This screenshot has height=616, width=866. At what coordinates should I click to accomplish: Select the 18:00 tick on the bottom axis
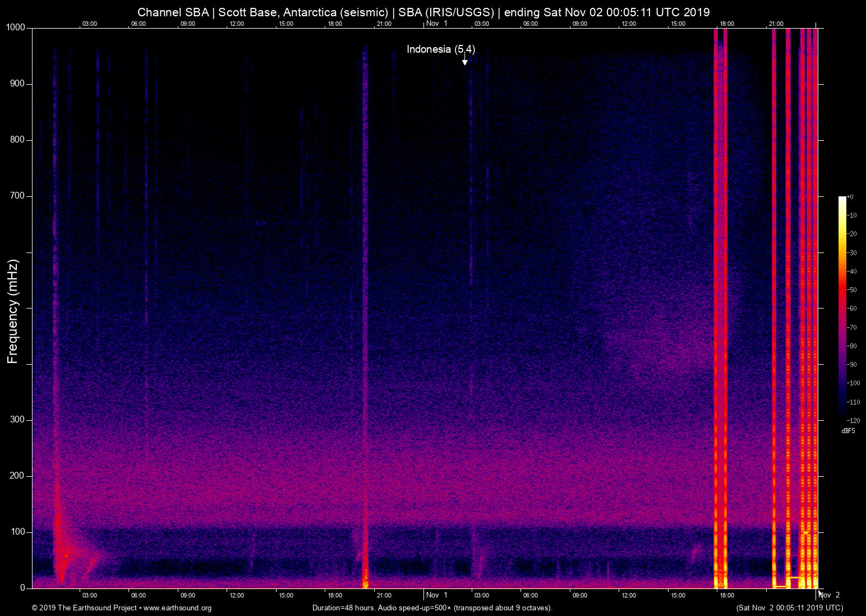tap(726, 595)
